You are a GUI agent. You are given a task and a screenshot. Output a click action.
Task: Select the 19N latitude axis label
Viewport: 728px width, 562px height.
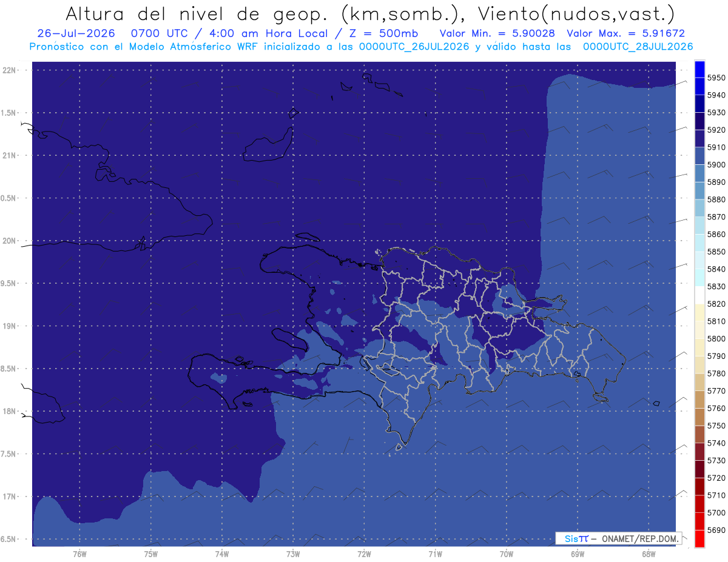coord(10,326)
